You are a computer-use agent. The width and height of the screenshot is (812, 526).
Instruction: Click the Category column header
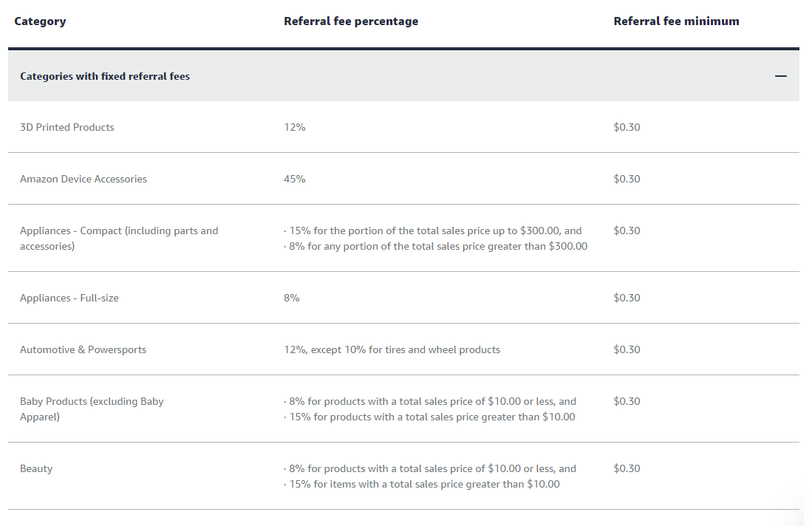[x=40, y=21]
